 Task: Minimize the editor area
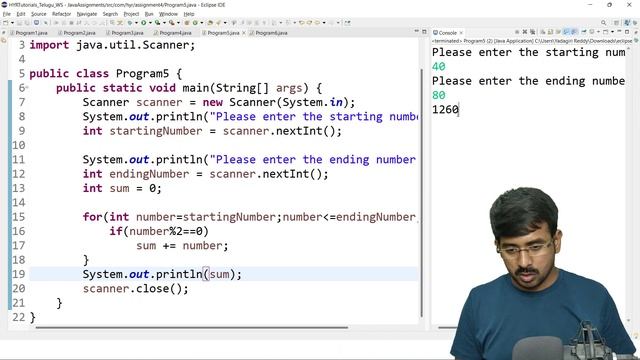click(416, 31)
